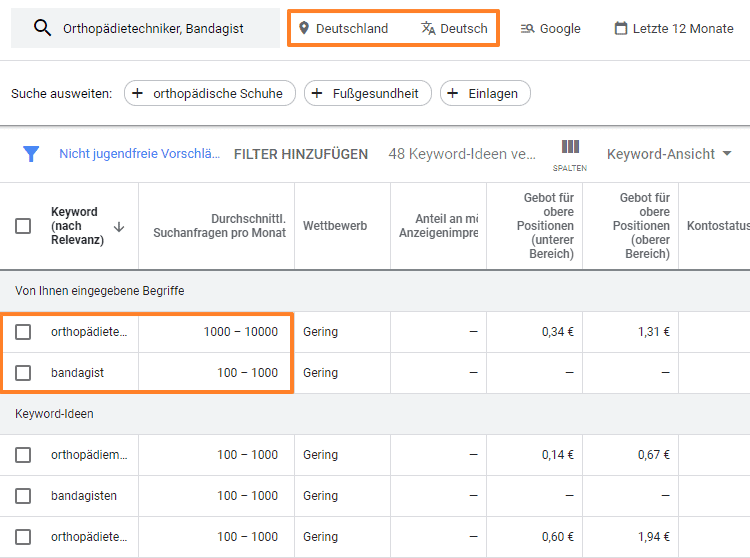Check the first orthopädiete… row with 1000 – 10000
Image resolution: width=750 pixels, height=558 pixels.
click(x=23, y=332)
